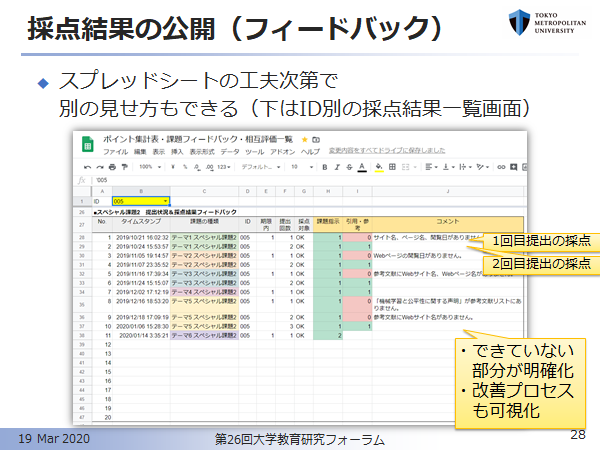Click the 変更内容をすべてドライブに保存しました link
Screen dimensions: 600x450
pos(387,151)
